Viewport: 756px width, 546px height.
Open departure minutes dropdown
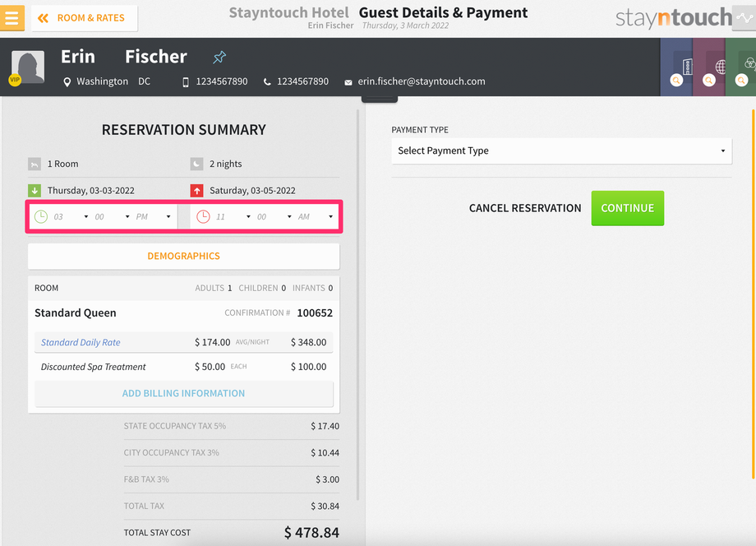point(274,217)
